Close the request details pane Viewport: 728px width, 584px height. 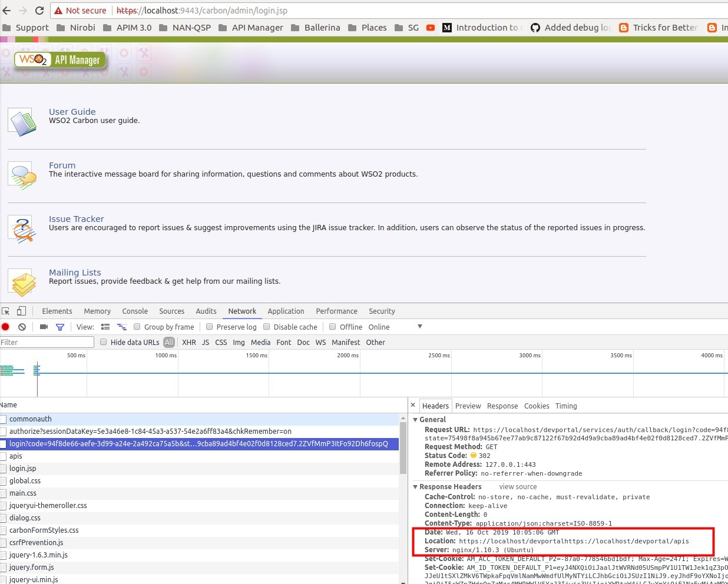413,405
